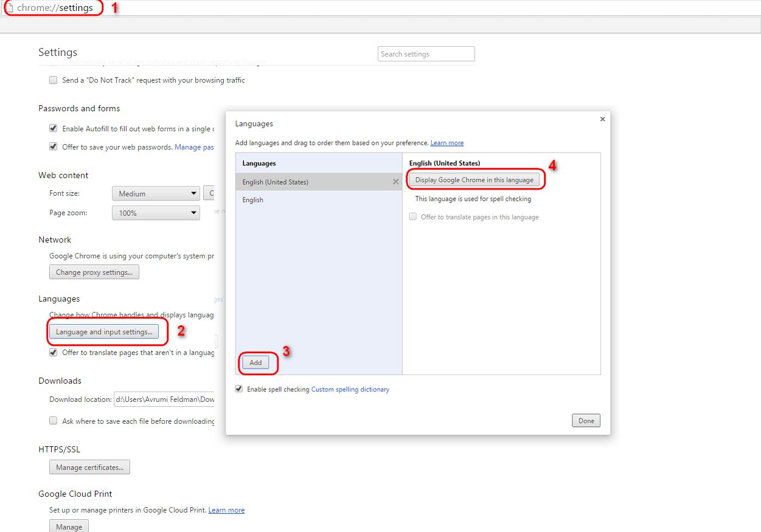Click the Add language button
Viewport: 761px width, 532px height.
255,362
